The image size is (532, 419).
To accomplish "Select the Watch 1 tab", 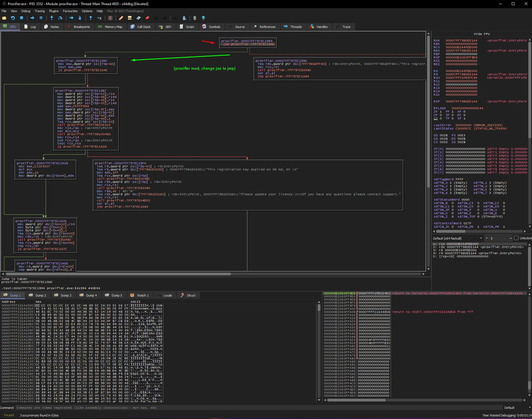I will pyautogui.click(x=139, y=295).
